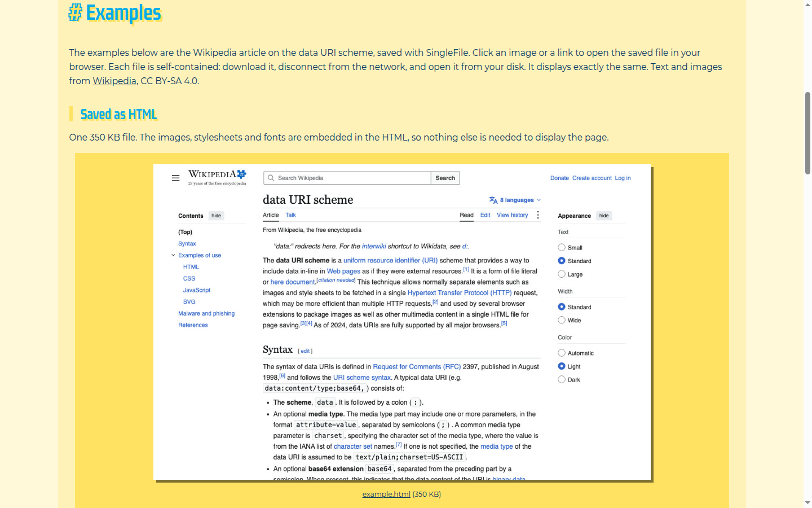This screenshot has height=508, width=812.
Task: Click the Donate link
Action: (x=560, y=178)
